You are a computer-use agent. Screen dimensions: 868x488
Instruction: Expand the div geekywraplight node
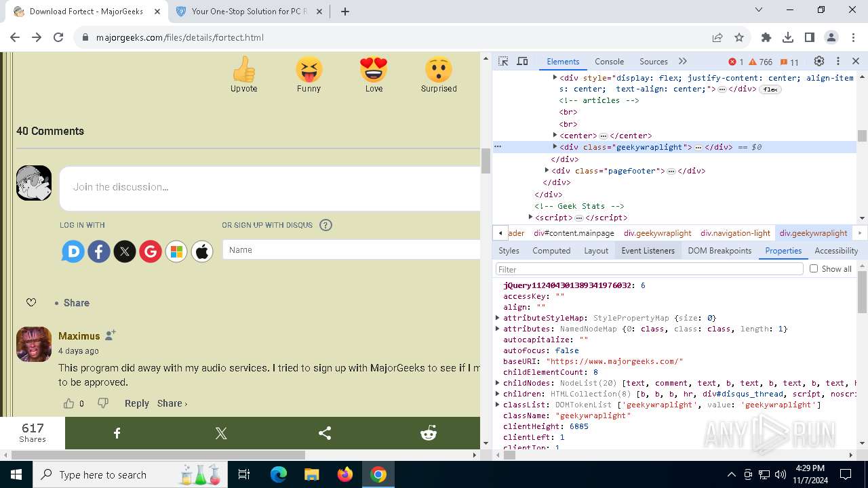pyautogui.click(x=555, y=147)
